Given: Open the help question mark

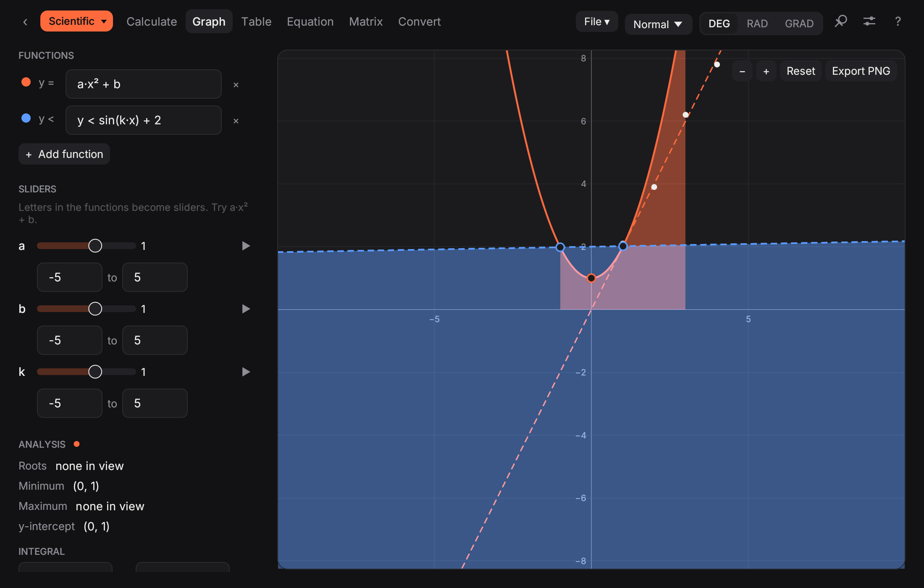Looking at the screenshot, I should tap(898, 21).
